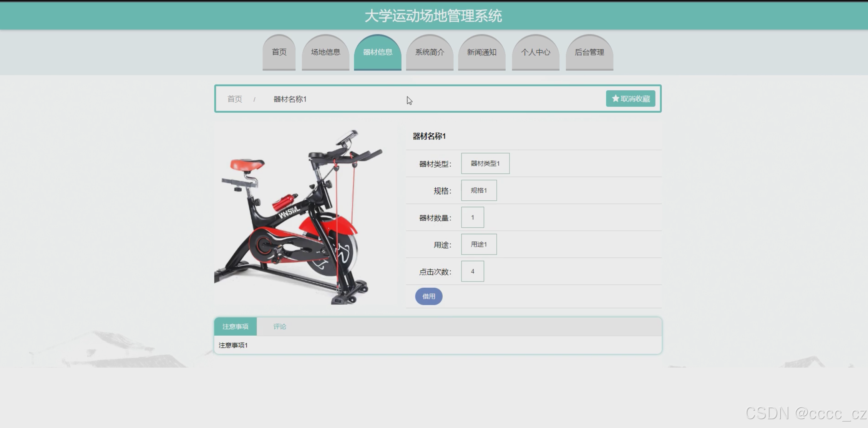The height and width of the screenshot is (428, 868).
Task: Click the 大学运动场地管理系统 header title
Action: point(433,16)
